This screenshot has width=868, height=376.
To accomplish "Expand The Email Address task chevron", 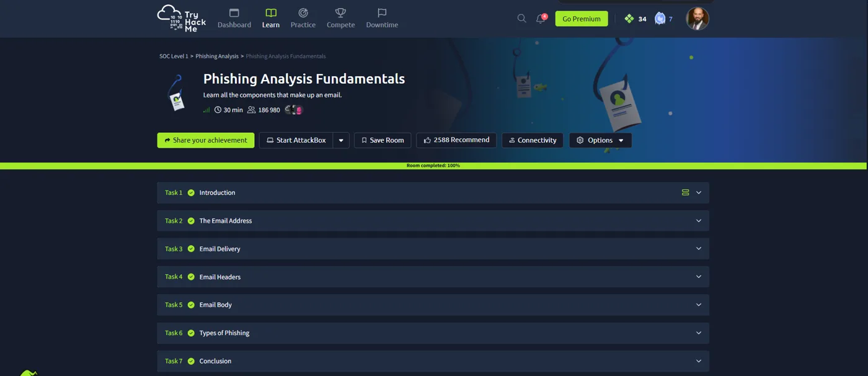I will [699, 221].
